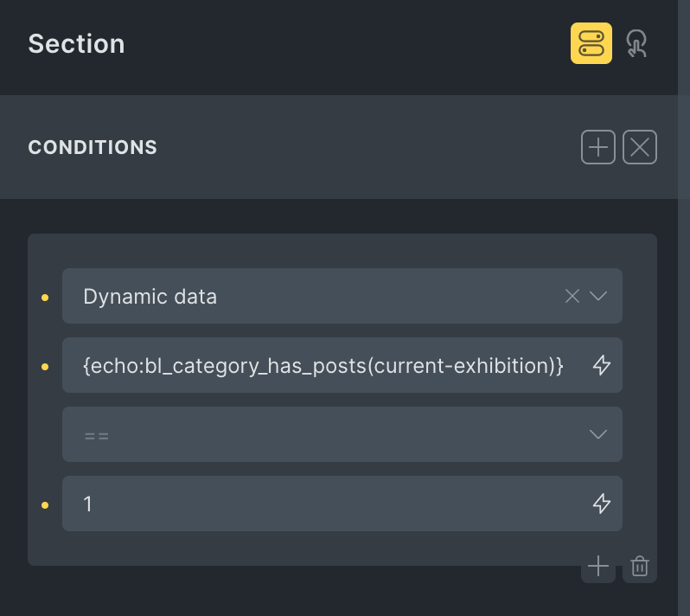The height and width of the screenshot is (616, 690).
Task: Delete this condition with trash icon
Action: tap(640, 567)
